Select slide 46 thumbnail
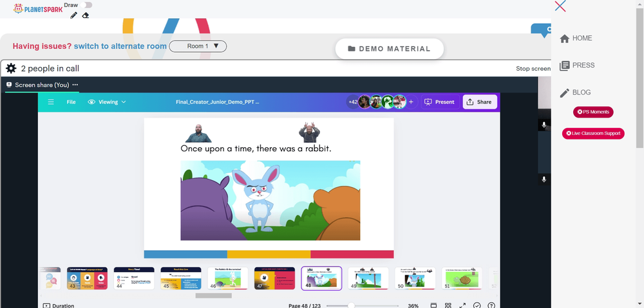Screen dimensions: 644x308 click(227, 278)
